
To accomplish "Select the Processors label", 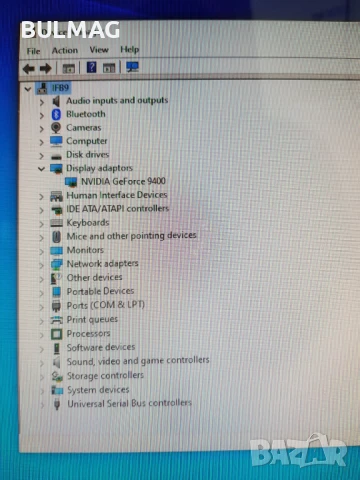I will click(x=88, y=333).
